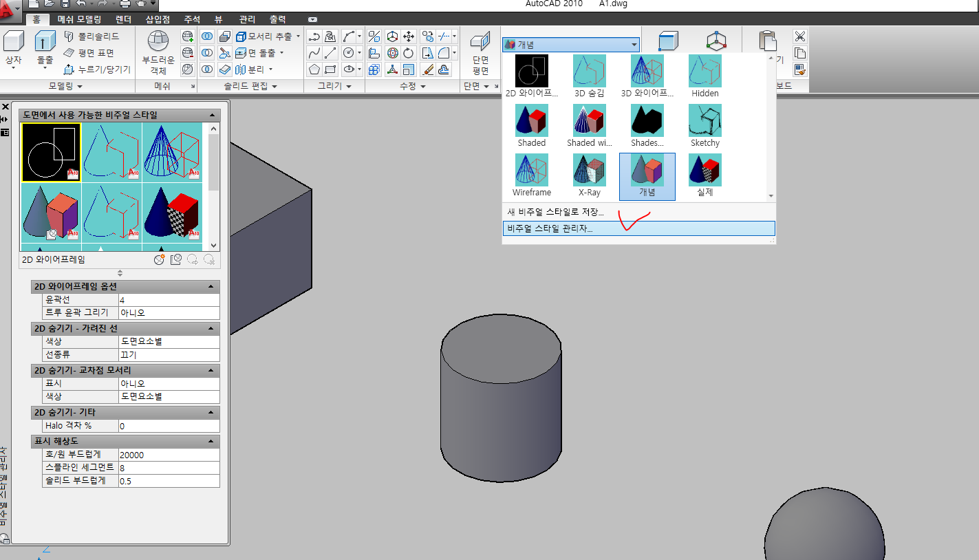
Task: Edit the 윤곽선 value field
Action: 169,300
